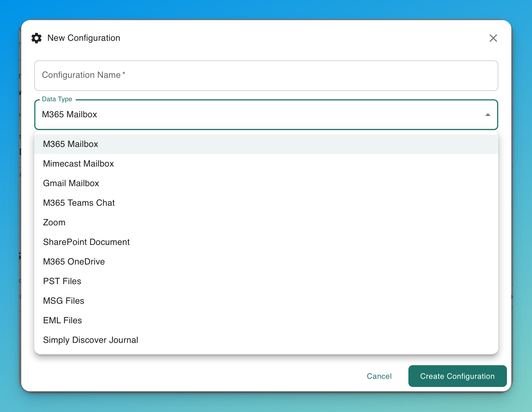Select SharePoint Document option

pos(86,242)
